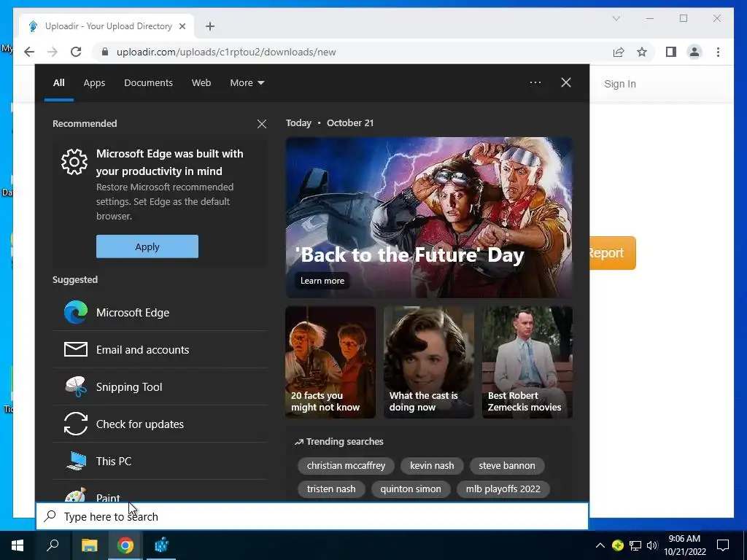Click the Chrome taskbar icon
Viewport: 747px width, 560px height.
pos(125,545)
